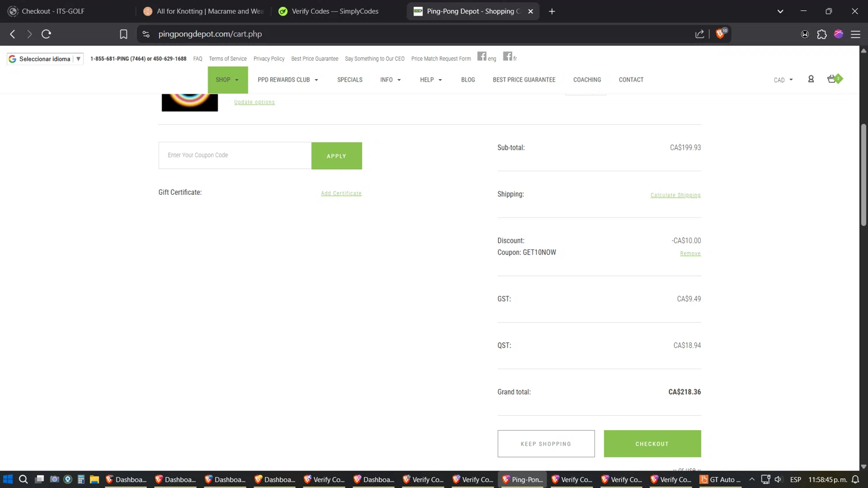Image resolution: width=868 pixels, height=488 pixels.
Task: Click the CHECKOUT button
Action: coord(653,443)
